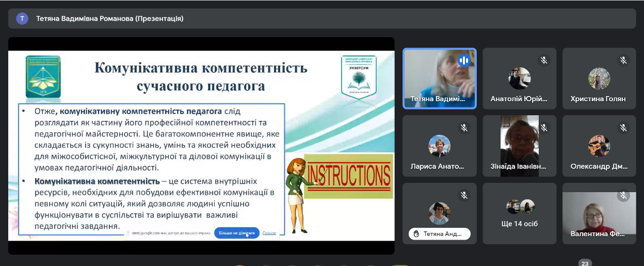
Task: Click raised hand badge Тетяна Анд...
Action: point(439,234)
